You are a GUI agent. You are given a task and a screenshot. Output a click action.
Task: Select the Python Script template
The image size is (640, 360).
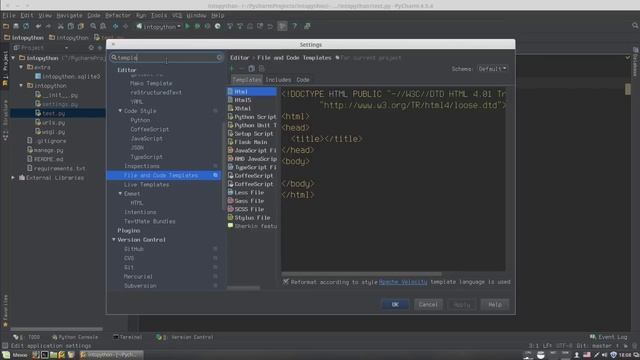[252, 117]
